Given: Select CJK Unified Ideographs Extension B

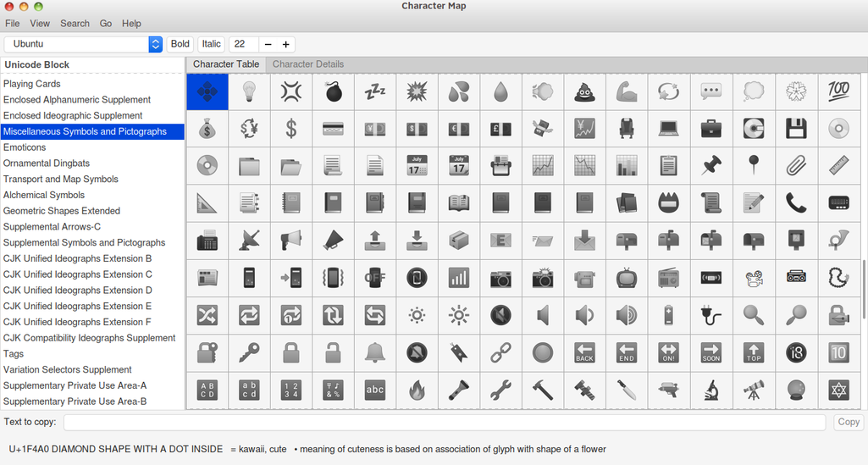Looking at the screenshot, I should [92, 258].
